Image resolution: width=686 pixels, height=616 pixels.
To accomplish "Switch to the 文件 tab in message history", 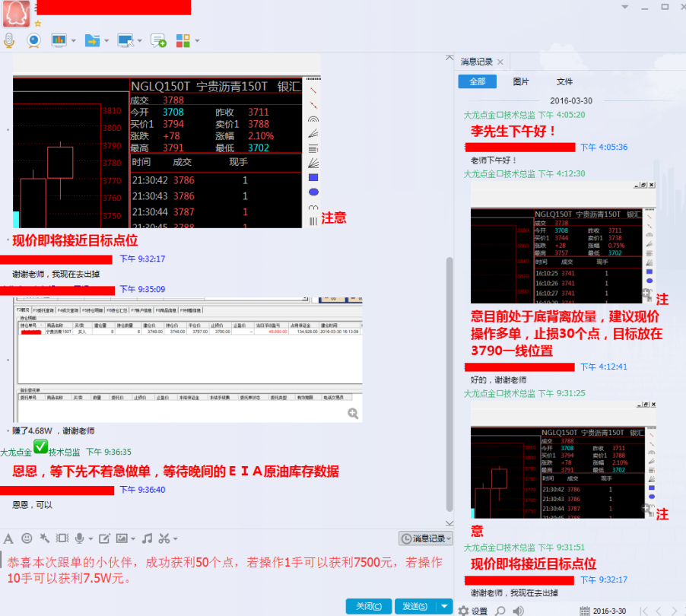I will coord(564,81).
